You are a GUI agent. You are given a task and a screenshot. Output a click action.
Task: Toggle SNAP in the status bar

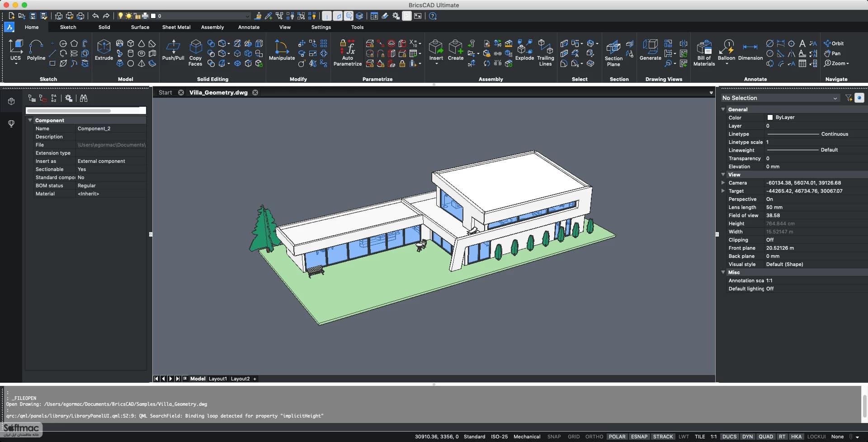[x=554, y=437]
